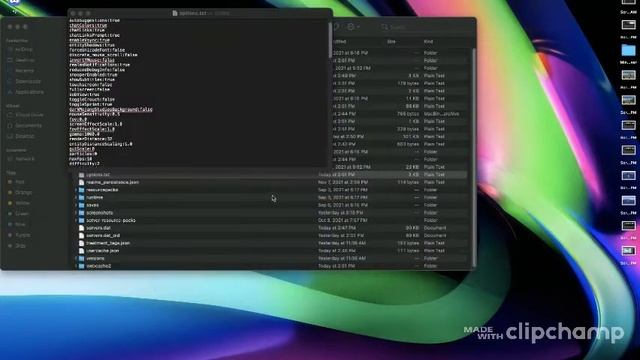The width and height of the screenshot is (640, 360).
Task: Click the toggleSprint:true line in TextEdit
Action: (x=91, y=104)
